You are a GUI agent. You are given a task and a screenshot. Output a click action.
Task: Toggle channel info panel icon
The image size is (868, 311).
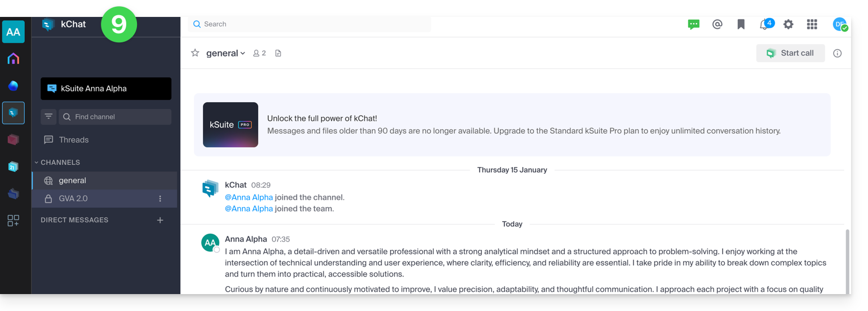837,53
